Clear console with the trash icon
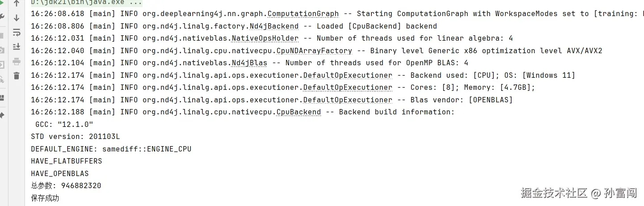The height and width of the screenshot is (206, 644). click(17, 76)
